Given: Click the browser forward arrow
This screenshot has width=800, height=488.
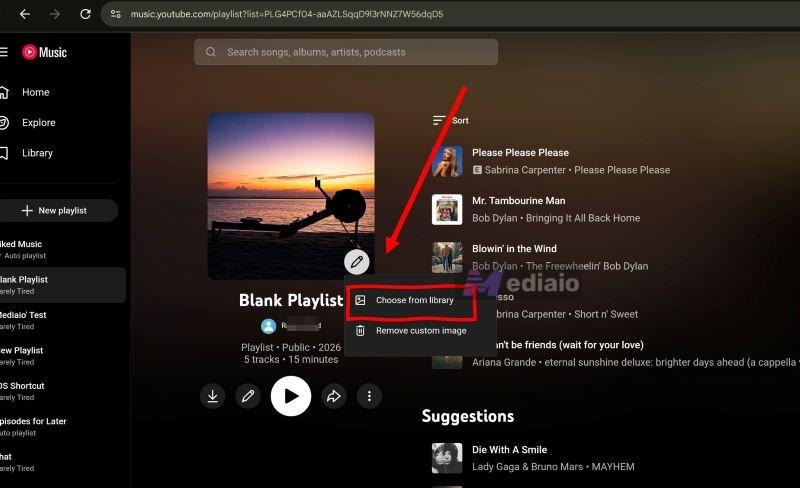Looking at the screenshot, I should click(55, 14).
